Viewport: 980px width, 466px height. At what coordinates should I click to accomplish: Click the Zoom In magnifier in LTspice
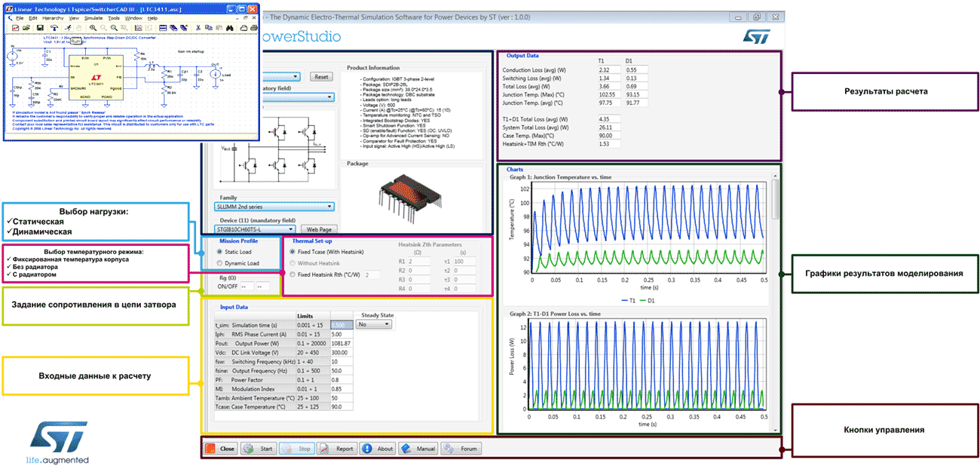tap(93, 28)
